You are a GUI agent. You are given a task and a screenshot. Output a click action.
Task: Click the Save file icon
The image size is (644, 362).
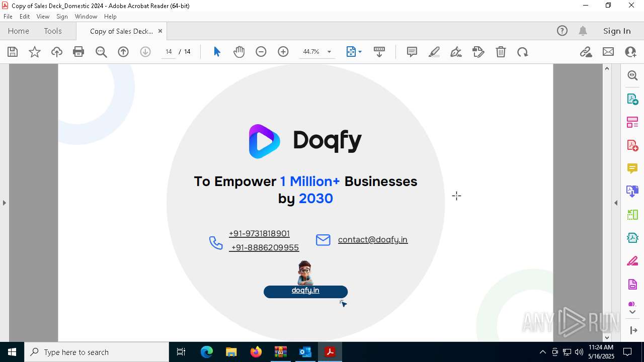pyautogui.click(x=13, y=52)
